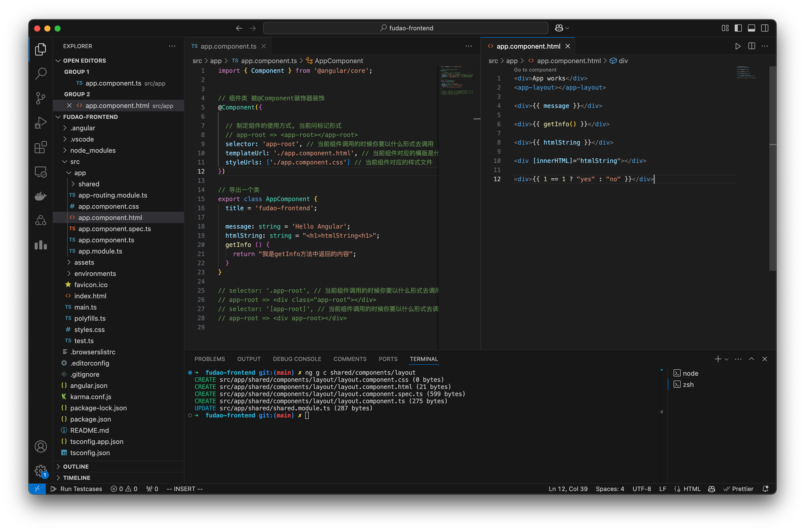Toggle the bottom panel visibility
This screenshot has width=805, height=532.
coord(751,28)
